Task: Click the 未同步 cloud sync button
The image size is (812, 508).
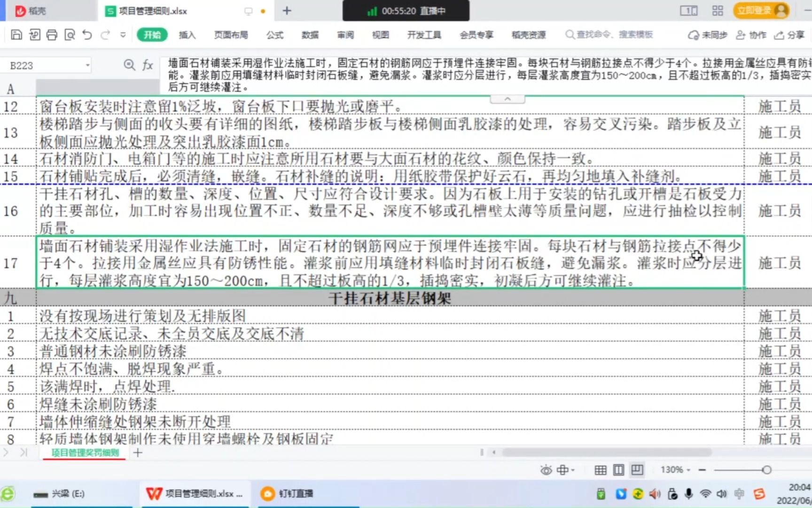Action: click(707, 35)
